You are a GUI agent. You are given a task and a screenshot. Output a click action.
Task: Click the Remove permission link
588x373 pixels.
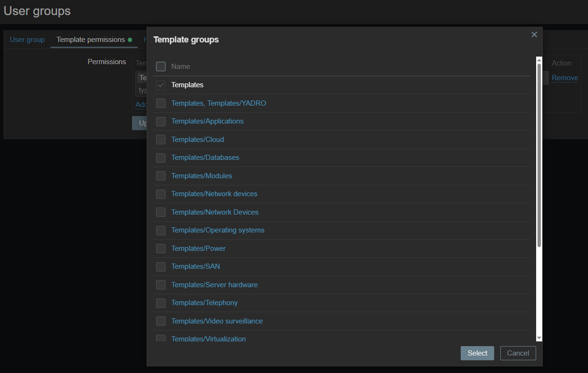coord(564,78)
